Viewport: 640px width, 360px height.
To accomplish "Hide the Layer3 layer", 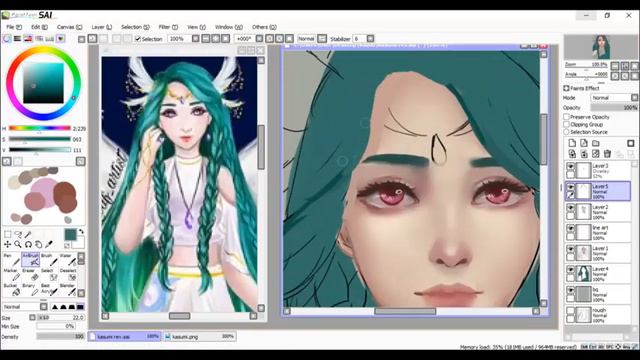I will click(570, 167).
